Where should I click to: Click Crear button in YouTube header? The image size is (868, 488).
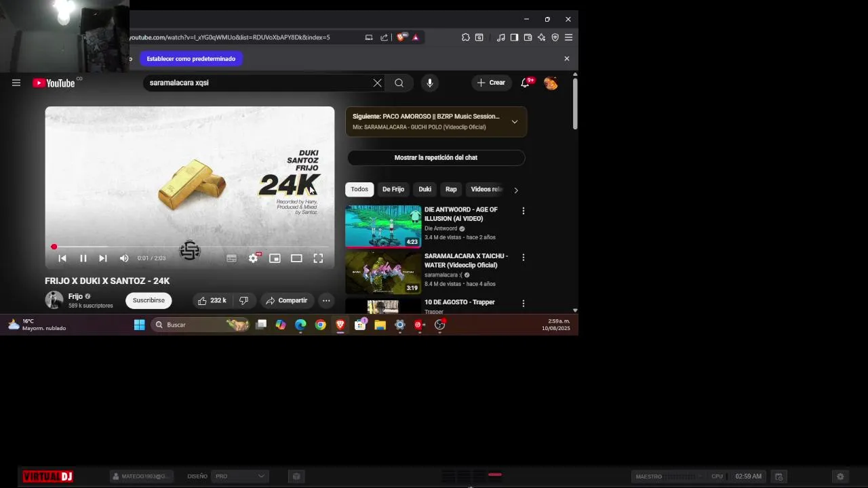[x=492, y=83]
